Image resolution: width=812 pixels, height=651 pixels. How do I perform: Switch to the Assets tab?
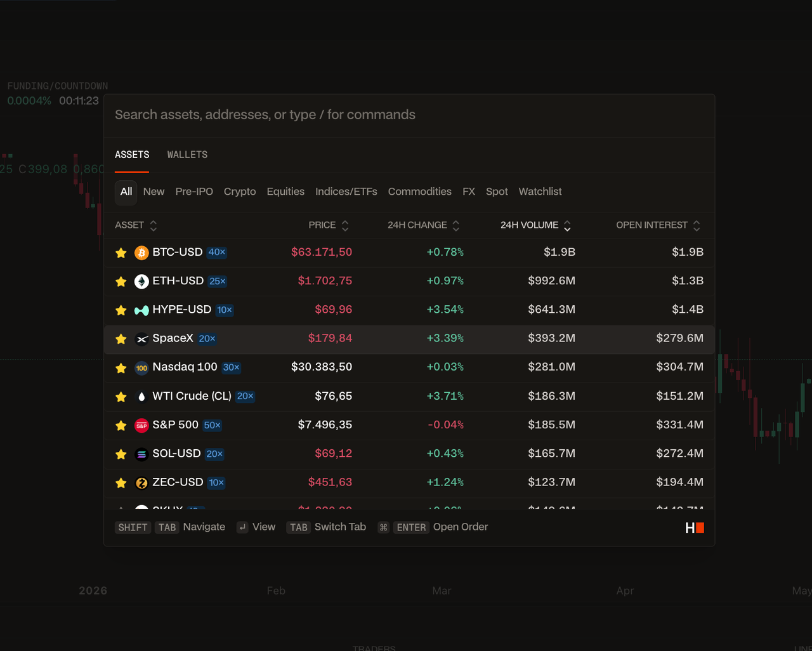[x=132, y=155]
